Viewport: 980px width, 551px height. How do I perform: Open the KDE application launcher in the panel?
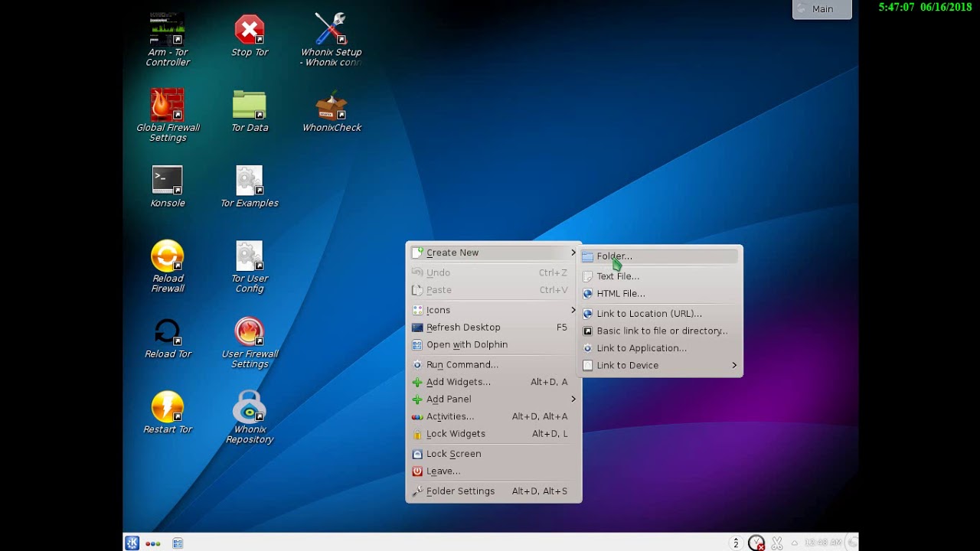coord(132,543)
